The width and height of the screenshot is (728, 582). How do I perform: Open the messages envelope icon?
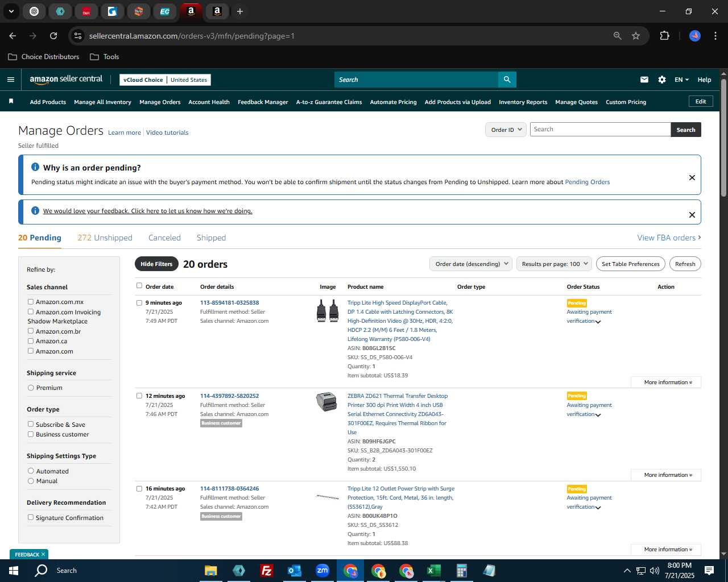[644, 80]
